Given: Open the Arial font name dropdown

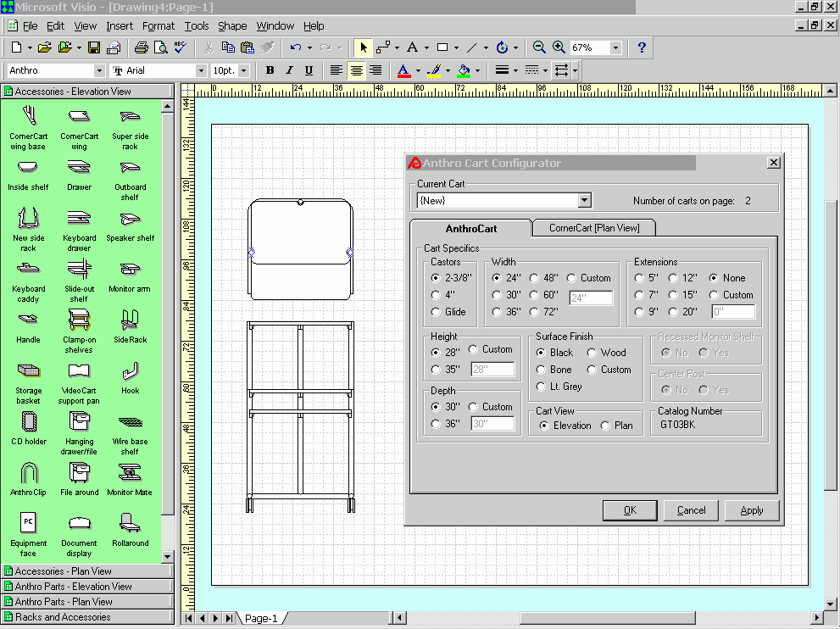Looking at the screenshot, I should (201, 70).
